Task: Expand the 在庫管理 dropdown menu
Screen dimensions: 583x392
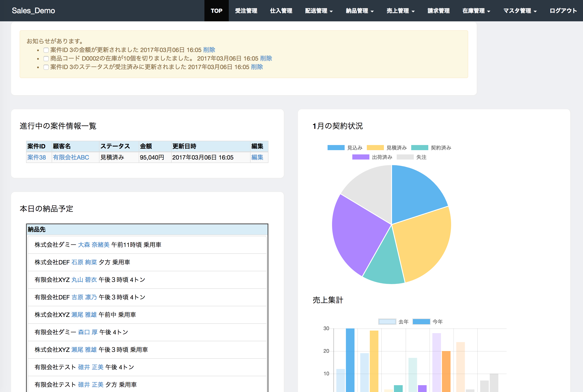Action: coord(476,11)
